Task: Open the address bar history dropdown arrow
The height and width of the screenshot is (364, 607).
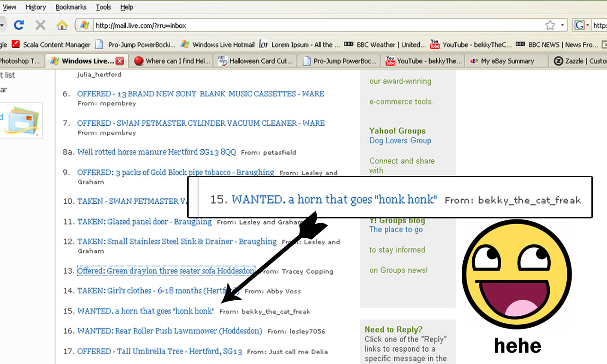Action: coord(563,26)
